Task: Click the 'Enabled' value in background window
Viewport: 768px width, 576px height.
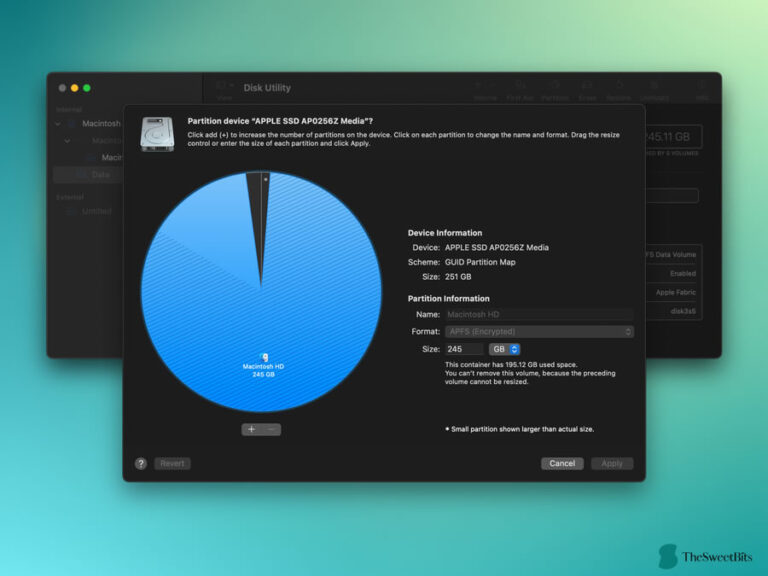Action: [x=683, y=274]
